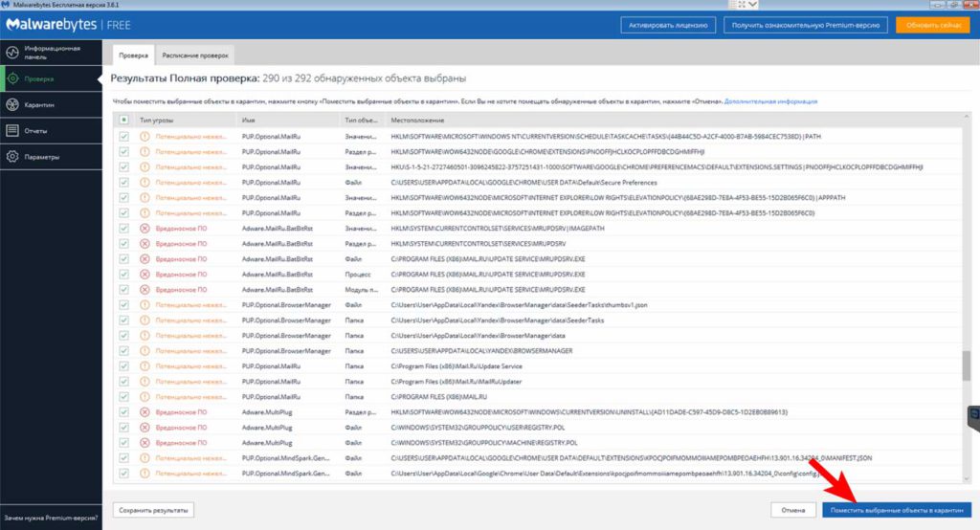Open the Дополнительная информация link
This screenshot has height=530, width=980.
770,101
